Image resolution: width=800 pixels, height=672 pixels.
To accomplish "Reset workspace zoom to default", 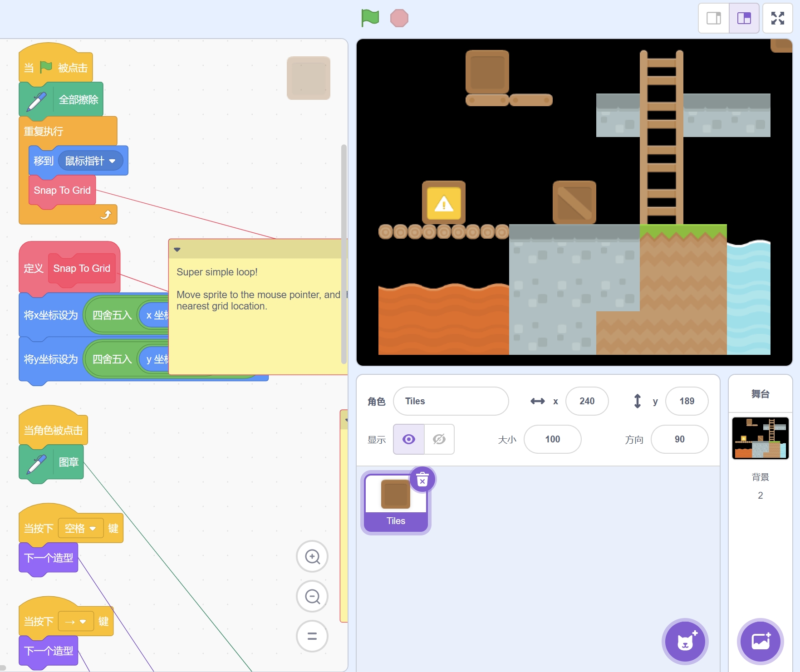I will 312,636.
